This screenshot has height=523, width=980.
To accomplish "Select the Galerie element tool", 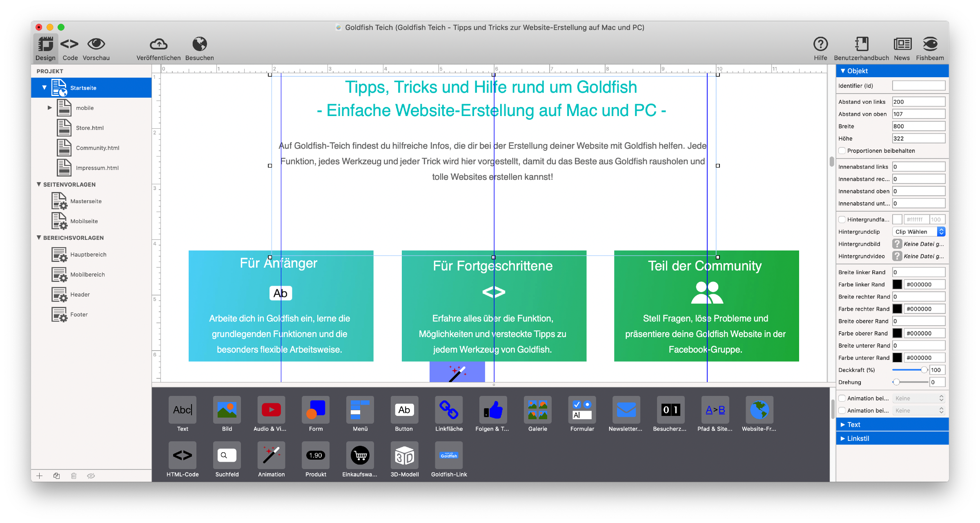I will coord(538,414).
